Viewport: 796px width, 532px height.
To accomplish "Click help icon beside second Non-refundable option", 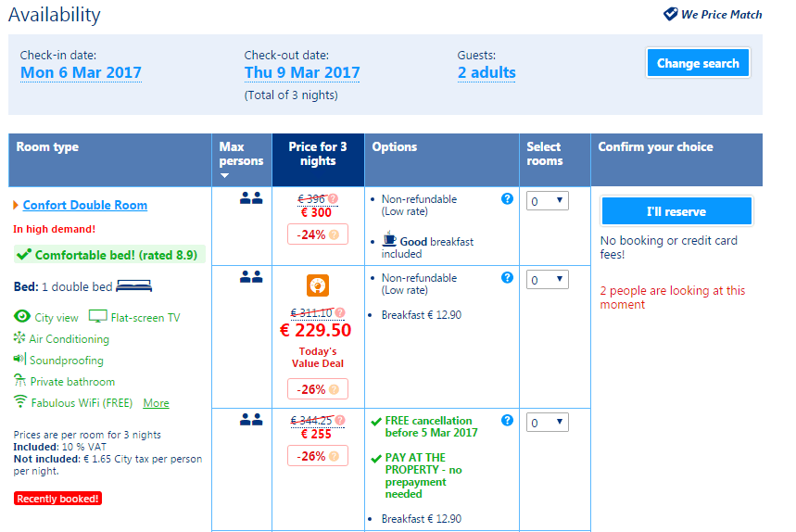I will coord(507,277).
